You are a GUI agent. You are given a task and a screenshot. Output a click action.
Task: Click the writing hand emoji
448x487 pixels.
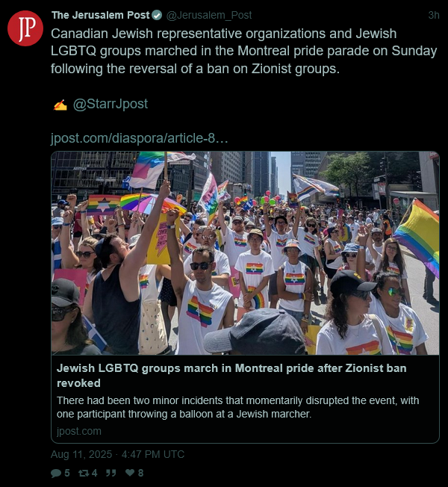[60, 105]
